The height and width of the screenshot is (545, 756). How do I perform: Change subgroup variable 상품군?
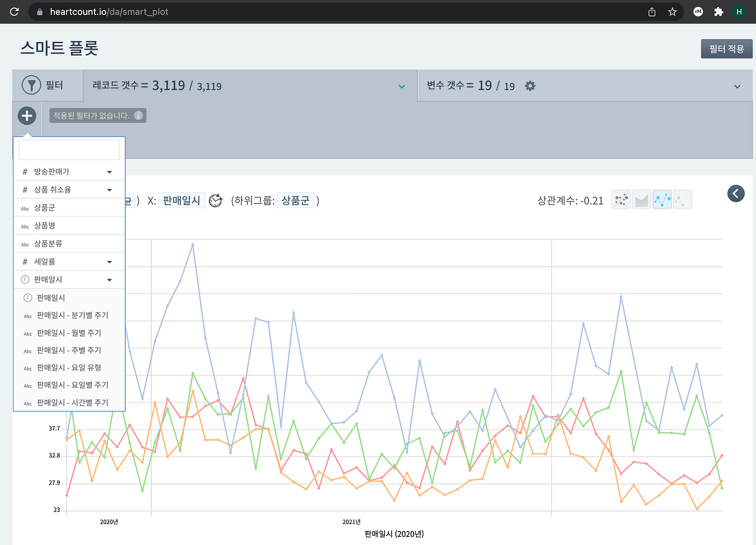[x=295, y=200]
